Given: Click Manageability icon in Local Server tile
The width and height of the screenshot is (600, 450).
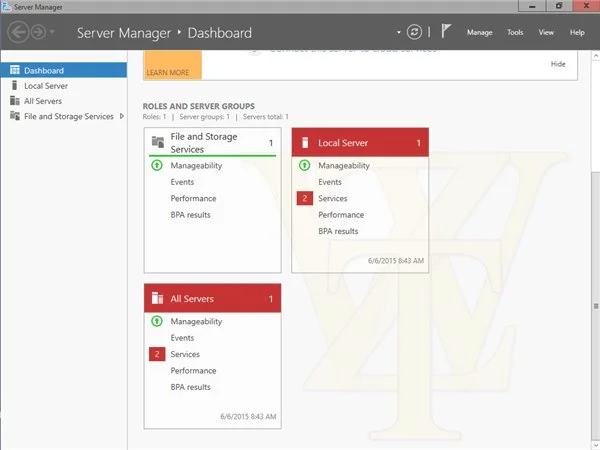Looking at the screenshot, I should coord(305,165).
